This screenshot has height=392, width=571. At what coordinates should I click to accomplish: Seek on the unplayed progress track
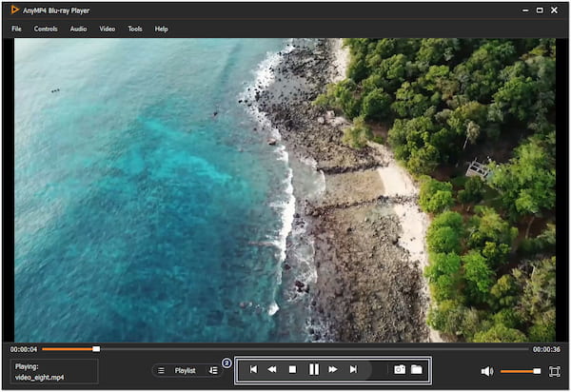[314, 349]
